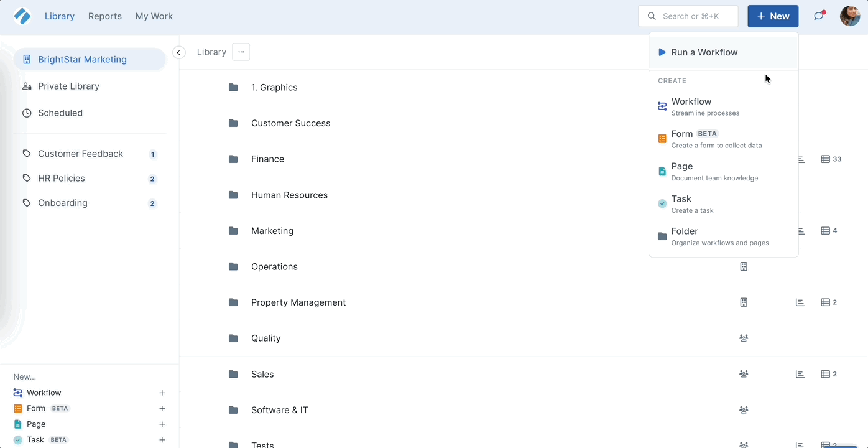The height and width of the screenshot is (448, 868).
Task: Collapse the sidebar with the chevron button
Action: pos(178,52)
